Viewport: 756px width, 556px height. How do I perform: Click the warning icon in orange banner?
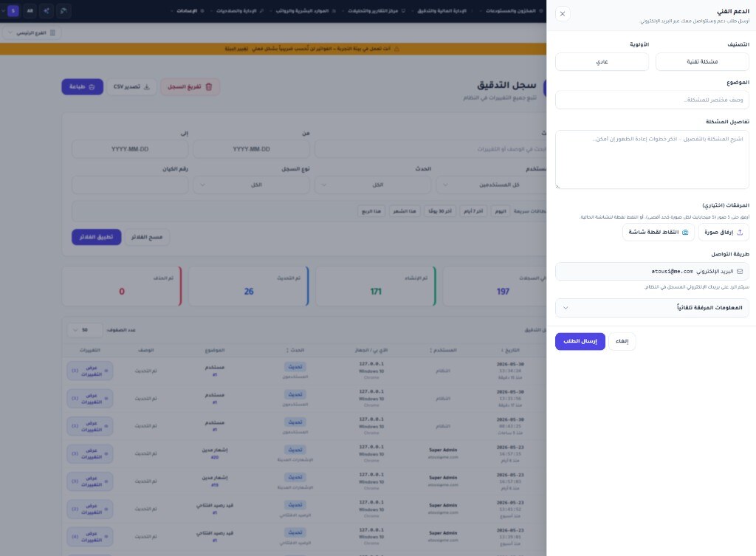pyautogui.click(x=396, y=49)
